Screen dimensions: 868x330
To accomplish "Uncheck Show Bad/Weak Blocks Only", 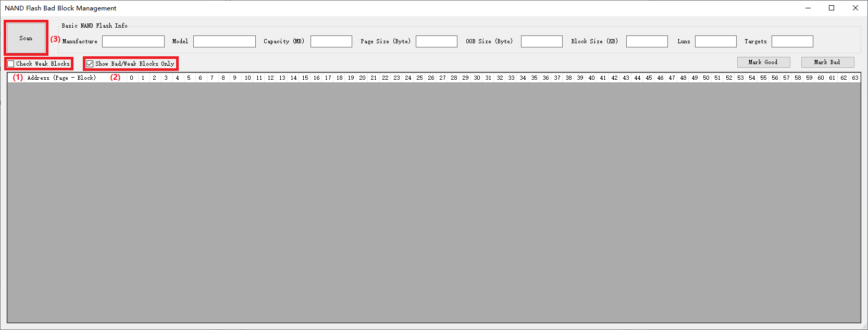I will pyautogui.click(x=90, y=64).
